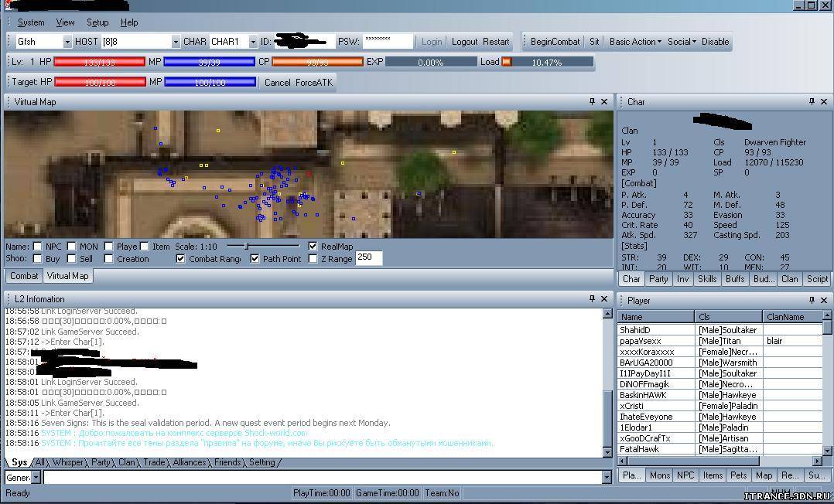
Task: Open the Pets tab
Action: pyautogui.click(x=739, y=475)
